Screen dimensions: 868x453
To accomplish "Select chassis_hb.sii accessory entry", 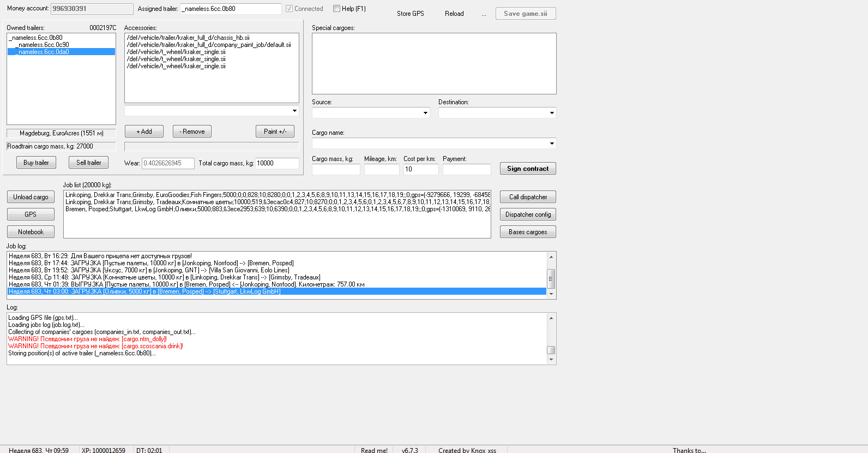I will coord(188,38).
